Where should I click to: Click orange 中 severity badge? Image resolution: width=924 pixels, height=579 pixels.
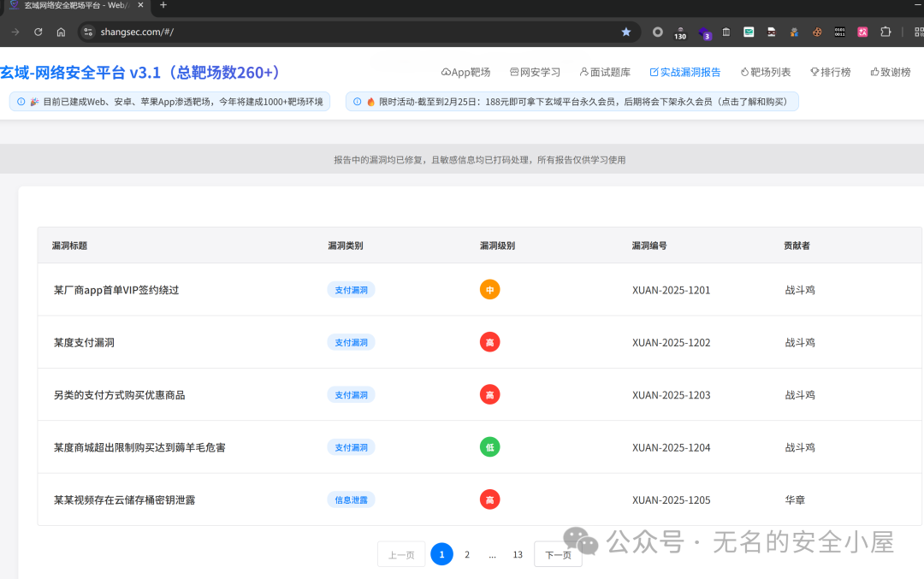coord(489,289)
